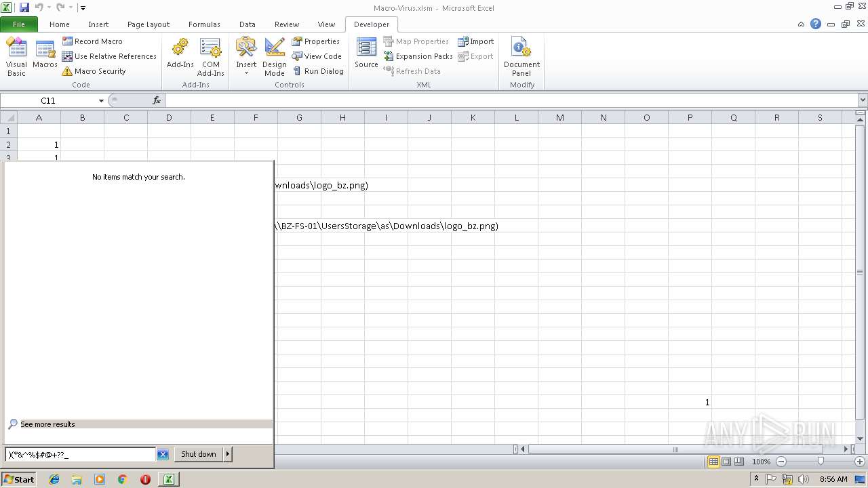The image size is (868, 488).
Task: Open Customize Quick Access Toolbar menu
Action: point(83,8)
